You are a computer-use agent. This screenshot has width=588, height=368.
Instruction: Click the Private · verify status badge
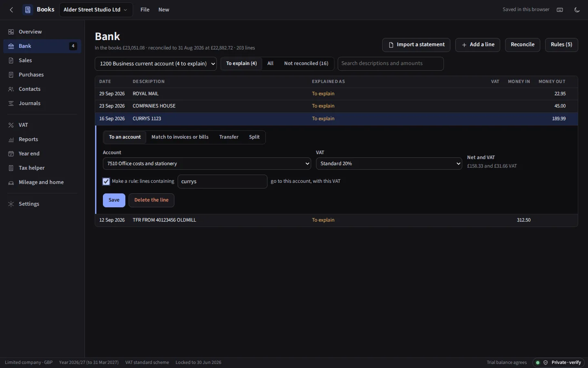[559, 363]
